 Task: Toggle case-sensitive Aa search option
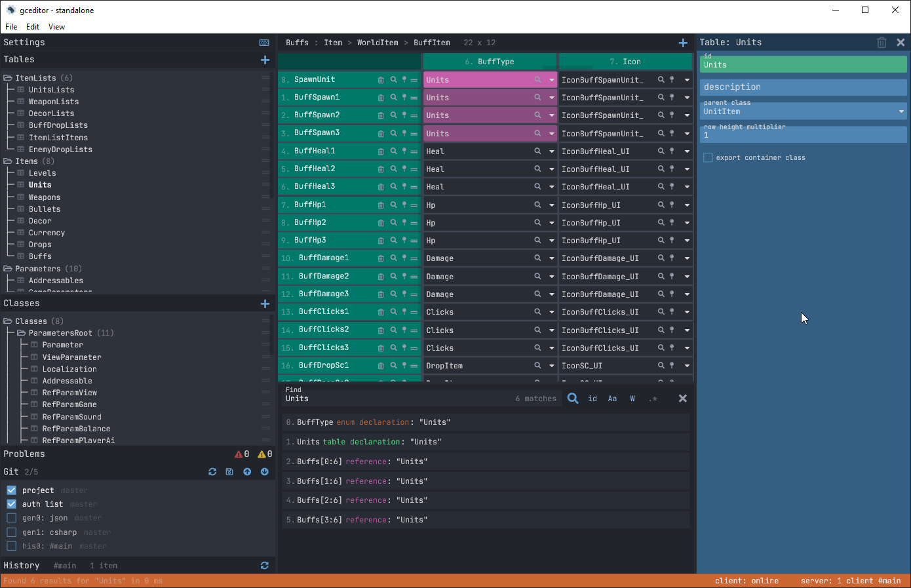point(612,399)
